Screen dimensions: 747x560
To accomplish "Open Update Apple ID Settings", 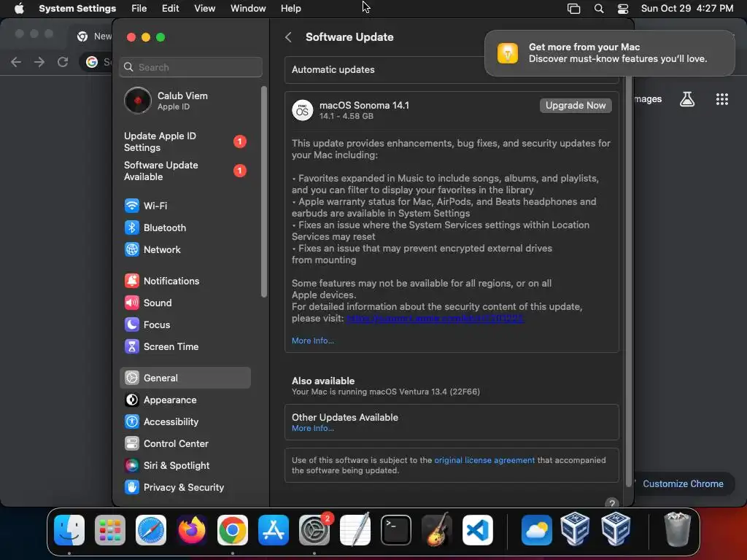I will [185, 142].
